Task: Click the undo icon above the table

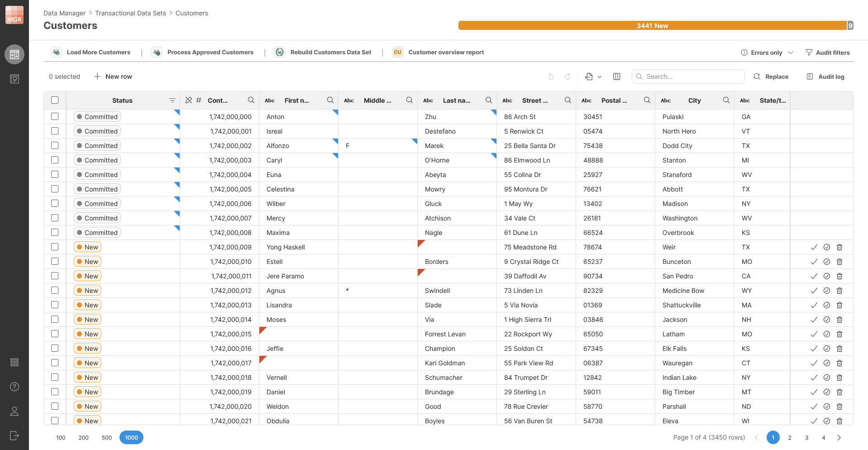Action: (x=551, y=77)
